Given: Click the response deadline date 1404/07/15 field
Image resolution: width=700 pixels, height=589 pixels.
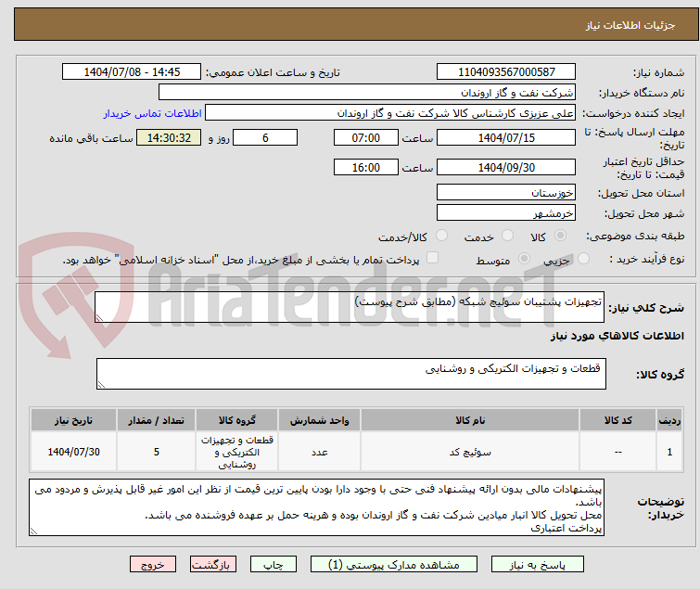Looking at the screenshot, I should click(506, 137).
